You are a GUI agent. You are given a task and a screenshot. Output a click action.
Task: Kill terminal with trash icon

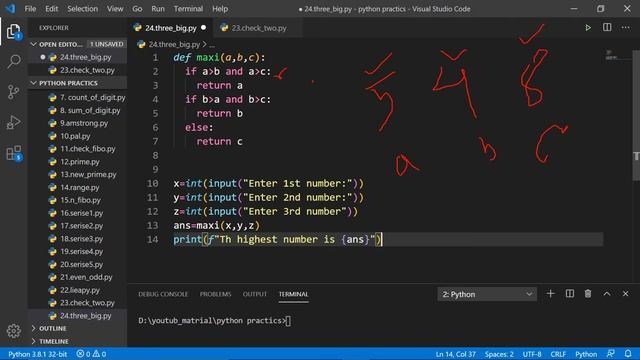point(588,293)
